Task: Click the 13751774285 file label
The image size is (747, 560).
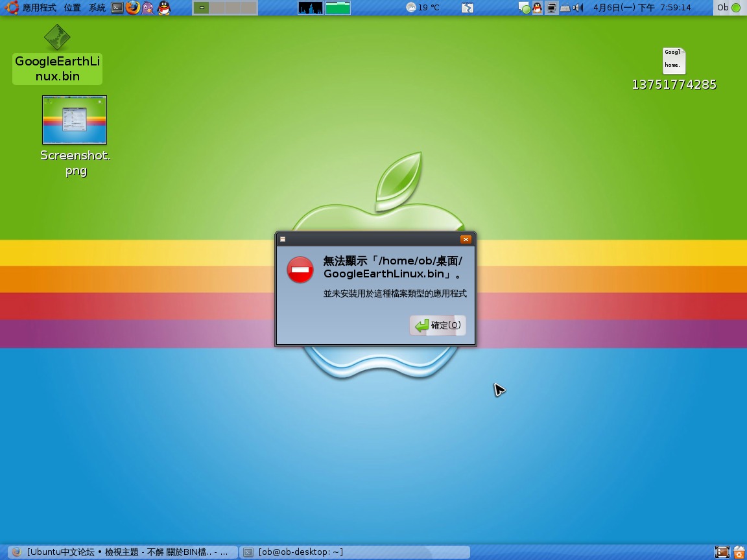Action: (674, 85)
